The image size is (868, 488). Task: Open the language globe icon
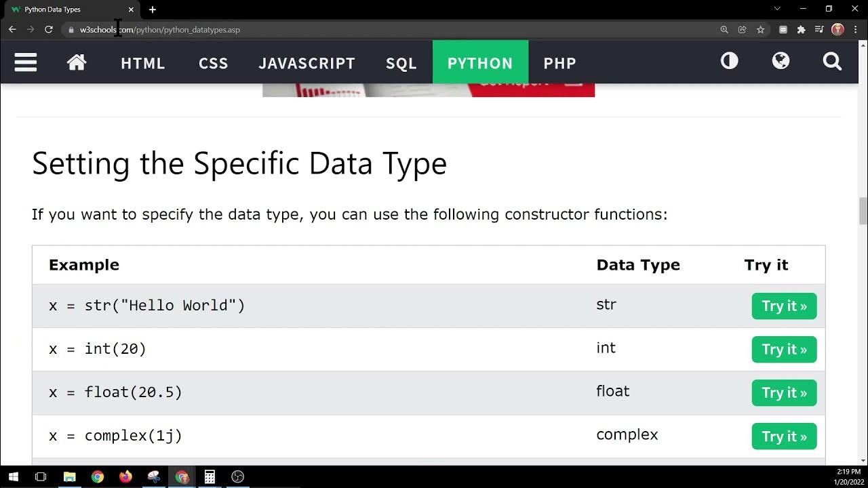pos(781,62)
